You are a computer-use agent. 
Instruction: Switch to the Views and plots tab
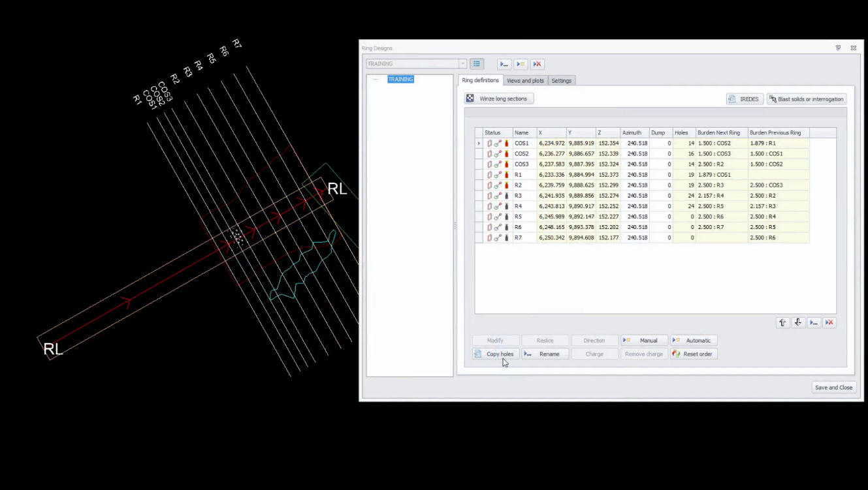[525, 81]
